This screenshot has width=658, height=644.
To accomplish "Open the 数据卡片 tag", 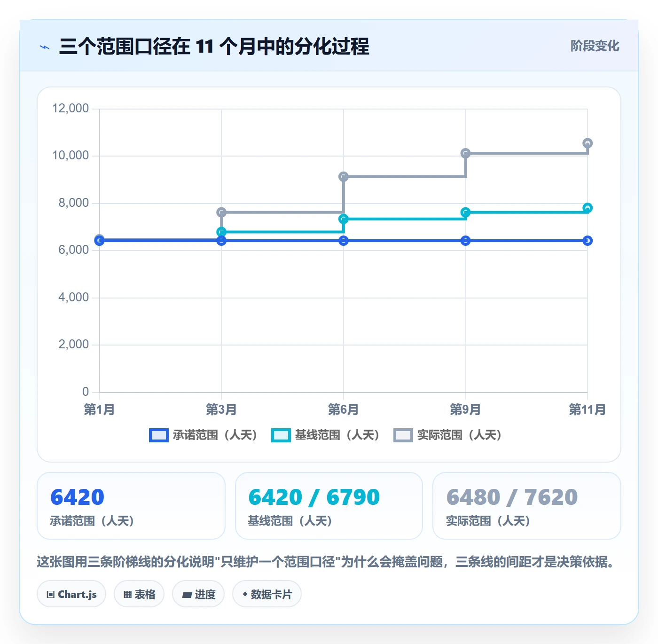I will coord(267,594).
